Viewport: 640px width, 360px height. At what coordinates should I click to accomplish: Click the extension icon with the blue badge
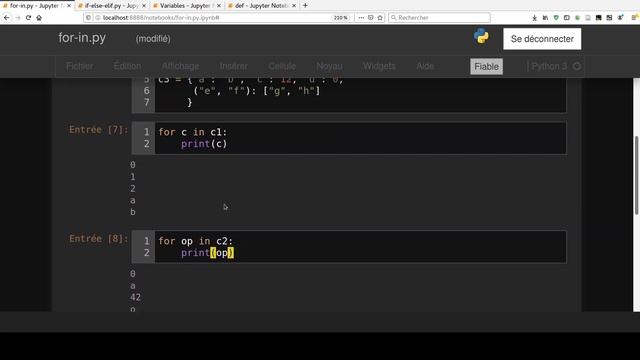tap(620, 18)
